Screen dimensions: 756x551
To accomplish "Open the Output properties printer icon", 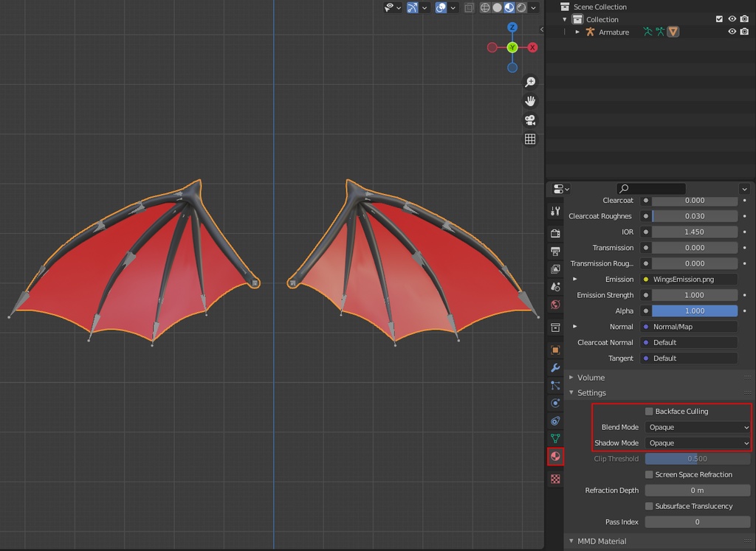I will click(x=555, y=251).
